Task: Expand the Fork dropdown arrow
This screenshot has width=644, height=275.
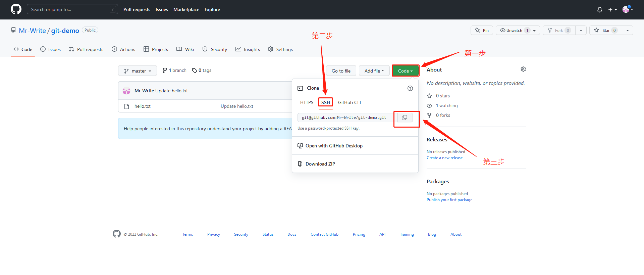Action: coord(581,30)
